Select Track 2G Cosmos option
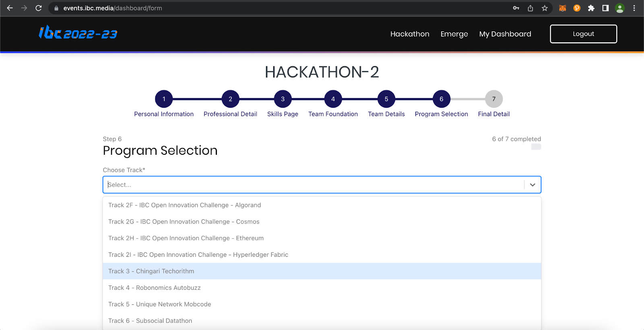644x330 pixels. pos(322,221)
